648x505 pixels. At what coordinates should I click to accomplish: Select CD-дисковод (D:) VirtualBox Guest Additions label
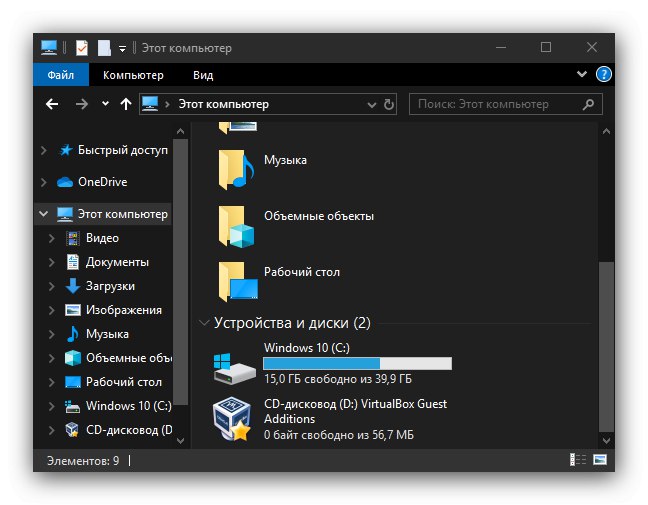tap(355, 411)
